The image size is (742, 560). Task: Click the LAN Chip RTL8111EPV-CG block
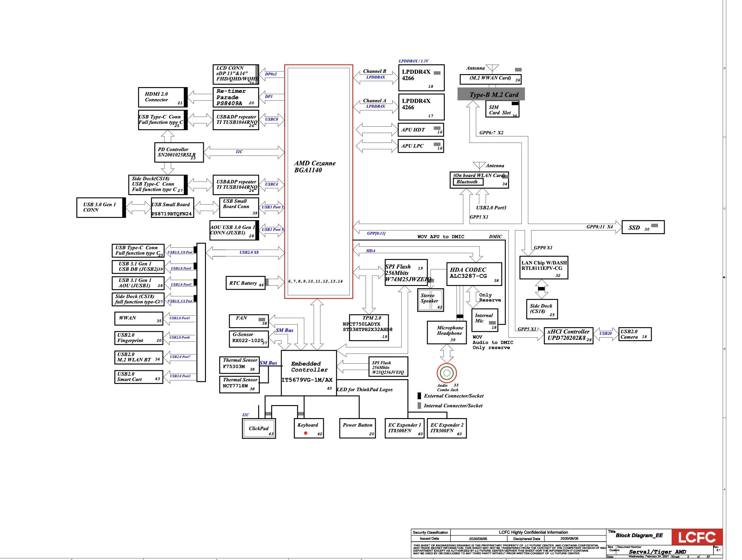click(x=543, y=267)
